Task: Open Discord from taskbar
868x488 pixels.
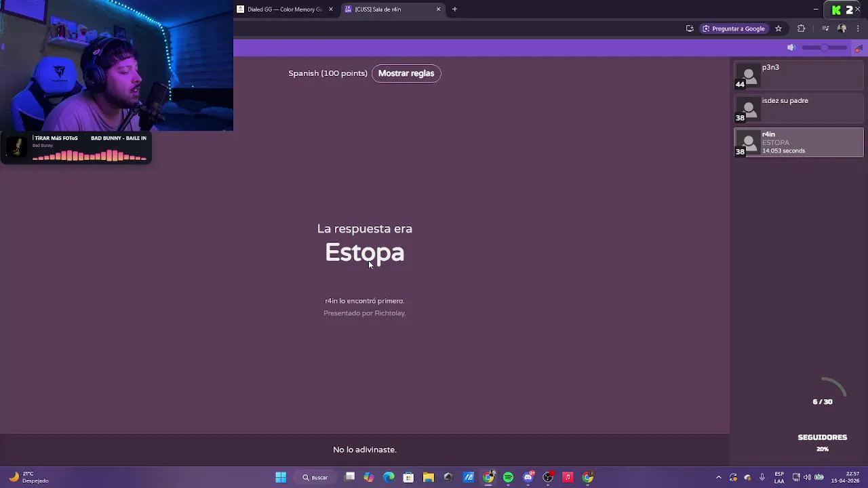Action: (x=528, y=477)
